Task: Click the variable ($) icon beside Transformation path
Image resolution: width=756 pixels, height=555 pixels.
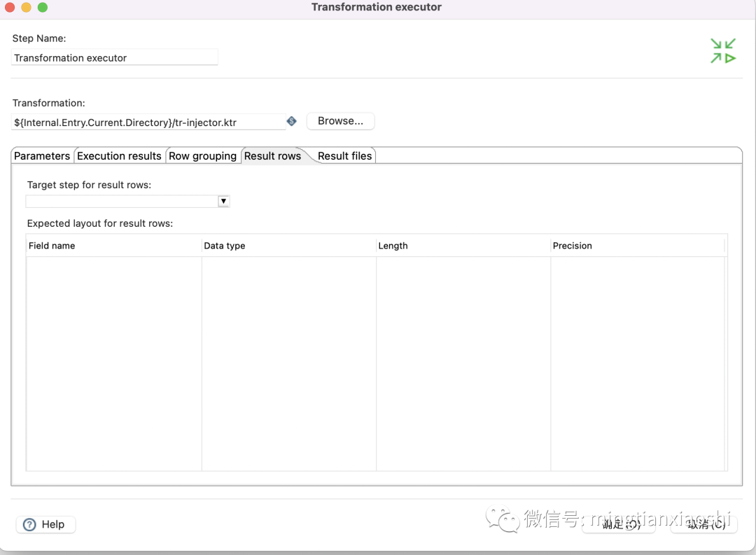Action: (291, 120)
